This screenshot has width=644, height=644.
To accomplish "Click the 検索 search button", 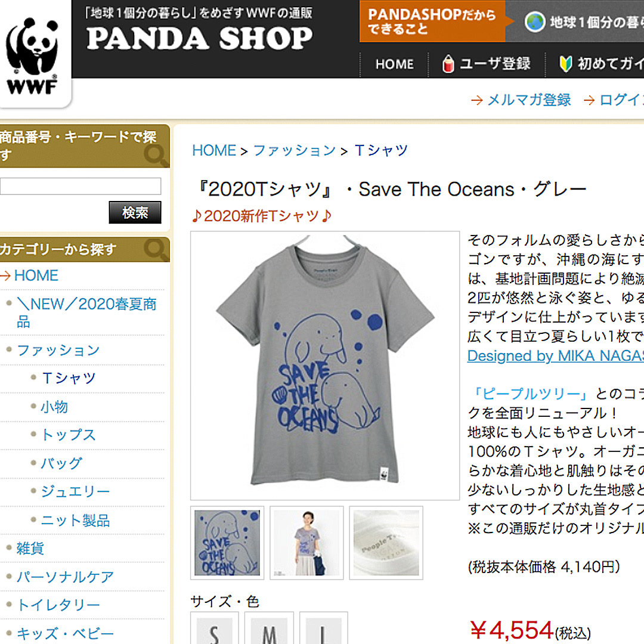I will [135, 212].
